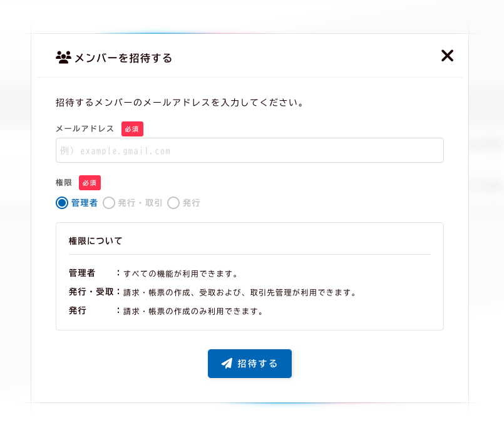Click the メンバーを招待する dialog title
The image size is (504, 435).
tap(123, 58)
